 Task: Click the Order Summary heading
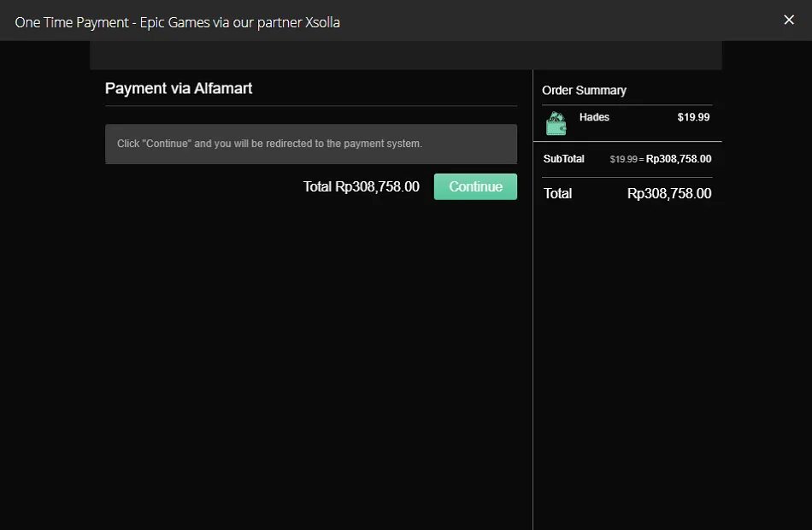[584, 90]
